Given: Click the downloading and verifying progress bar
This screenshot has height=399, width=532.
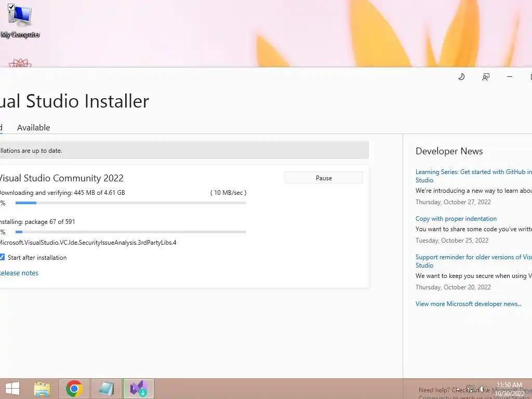Looking at the screenshot, I should [x=130, y=203].
